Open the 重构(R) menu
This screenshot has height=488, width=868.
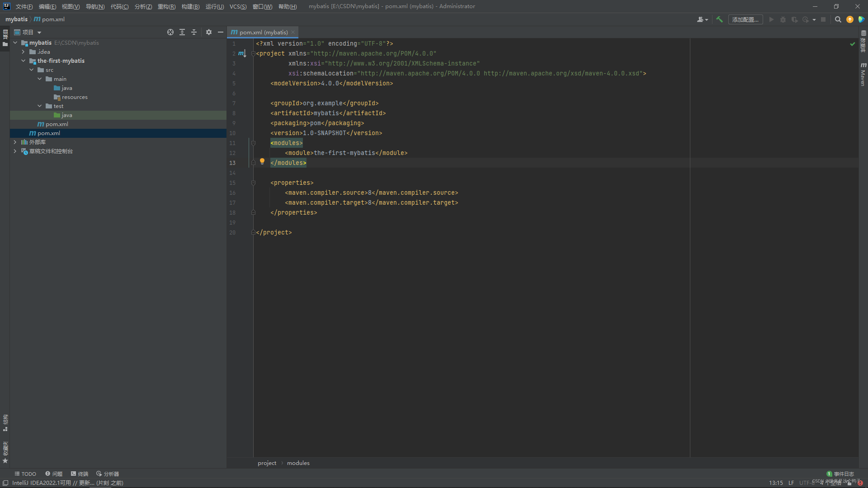coord(166,6)
